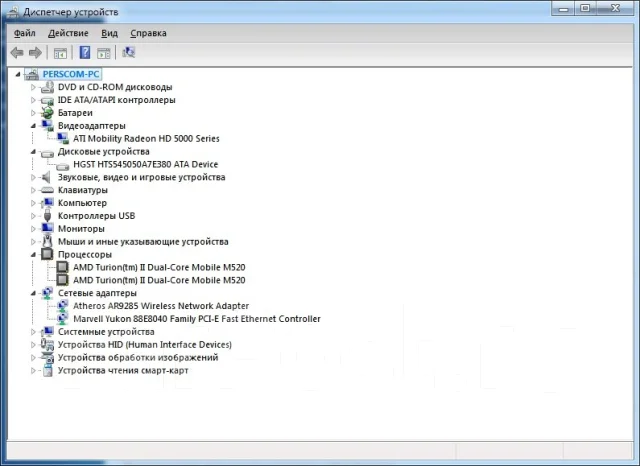Open the Файл menu
The image size is (640, 466).
click(24, 33)
